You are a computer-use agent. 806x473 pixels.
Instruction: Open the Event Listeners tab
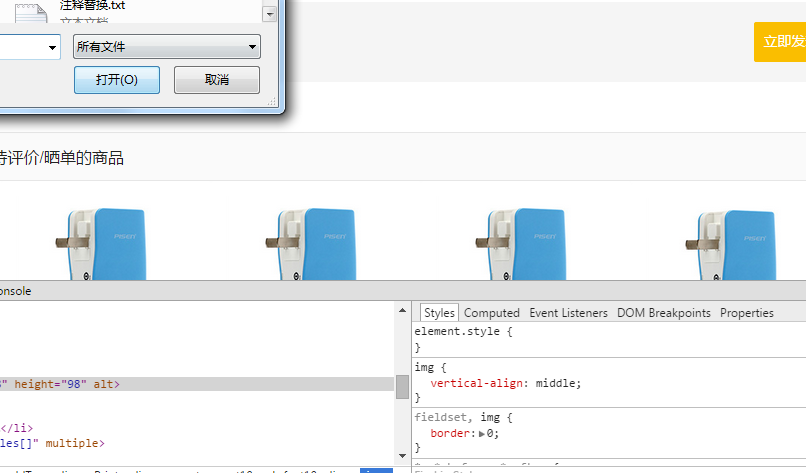[568, 313]
